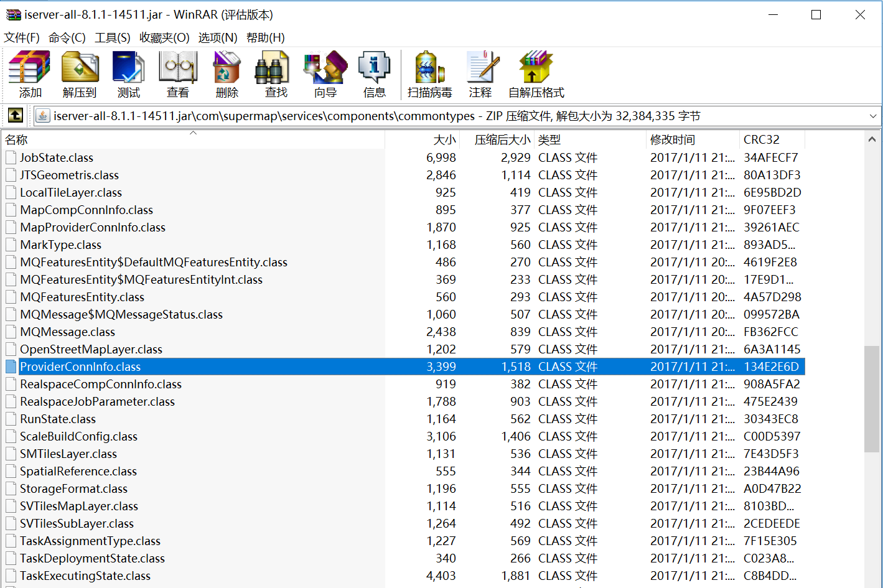Click file icon beside ProviderConnInfo.class

[11, 366]
